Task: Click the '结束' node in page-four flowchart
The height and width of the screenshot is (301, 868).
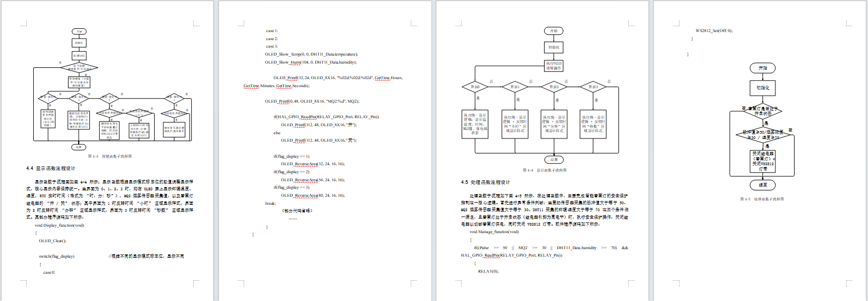Action: click(763, 185)
